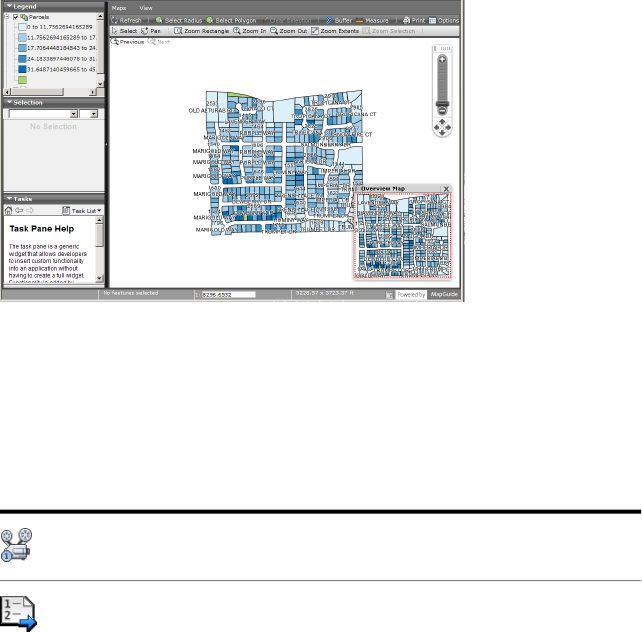Click the MapGuide logo link

(444, 294)
